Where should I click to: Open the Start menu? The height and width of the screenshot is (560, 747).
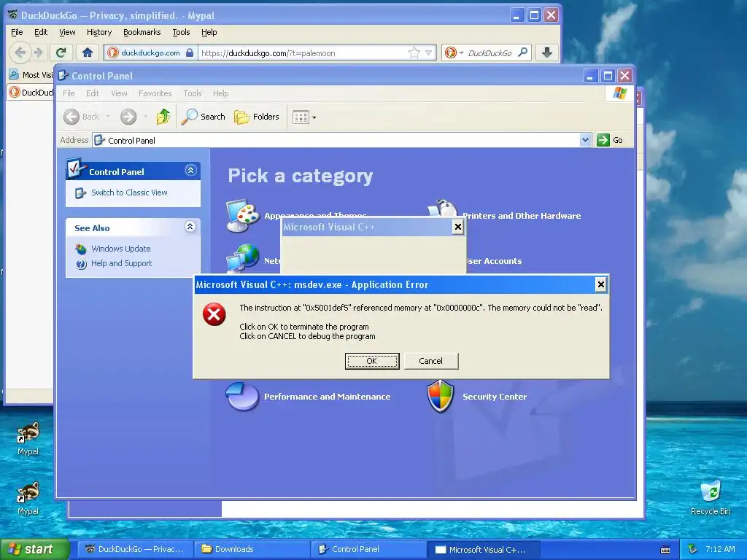pyautogui.click(x=34, y=549)
